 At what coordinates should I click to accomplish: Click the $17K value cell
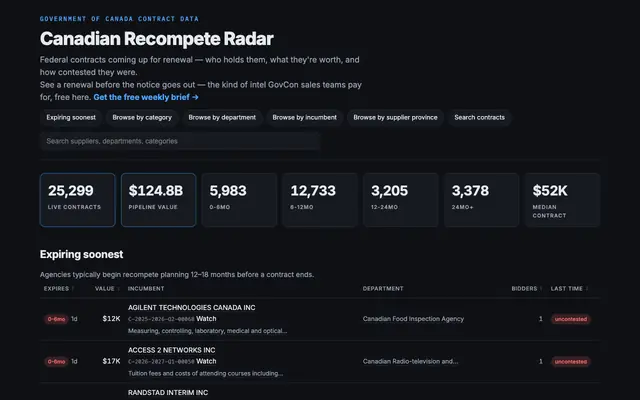111,361
